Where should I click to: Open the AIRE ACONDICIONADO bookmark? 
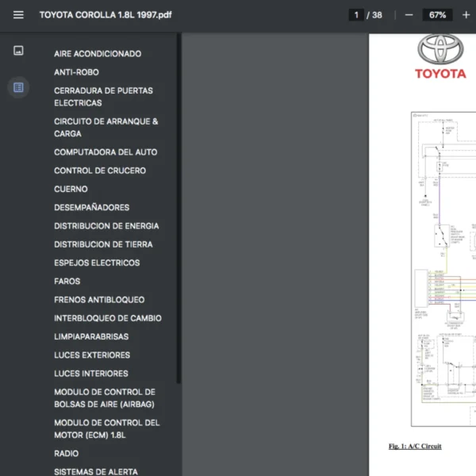(x=98, y=54)
